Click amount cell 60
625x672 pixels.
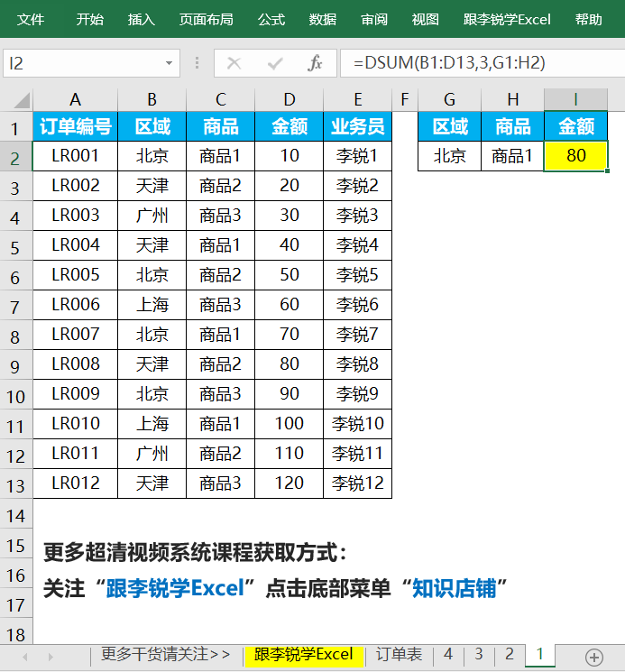click(x=290, y=305)
